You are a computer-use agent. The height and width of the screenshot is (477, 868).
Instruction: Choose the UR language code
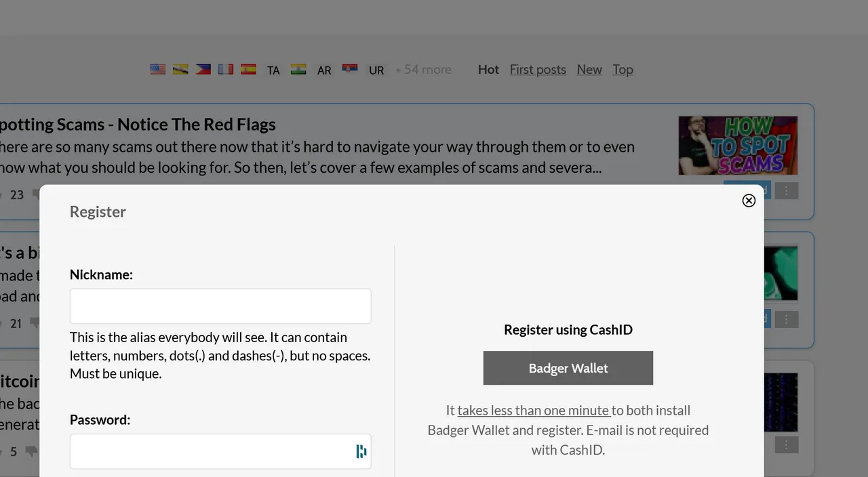pos(376,70)
